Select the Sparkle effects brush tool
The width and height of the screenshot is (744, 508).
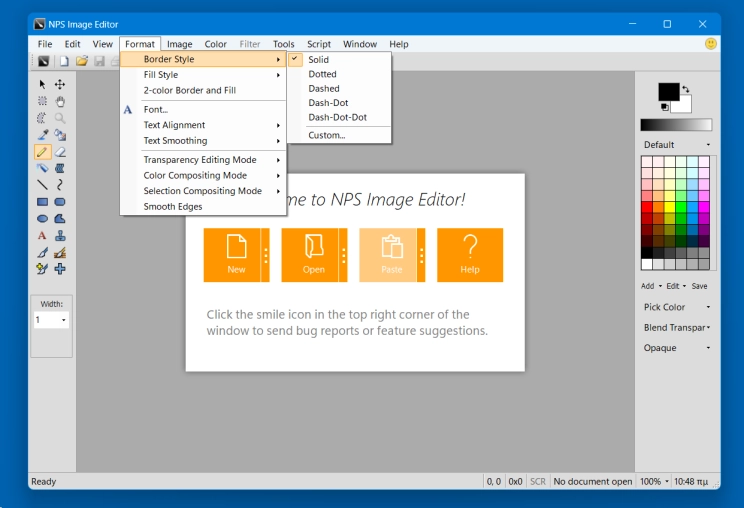point(42,269)
